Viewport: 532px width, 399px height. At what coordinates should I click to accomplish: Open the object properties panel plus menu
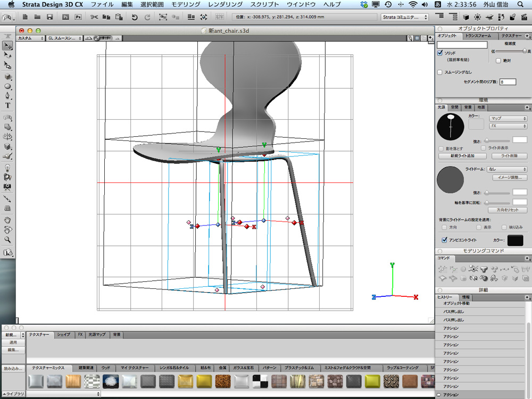point(528,36)
